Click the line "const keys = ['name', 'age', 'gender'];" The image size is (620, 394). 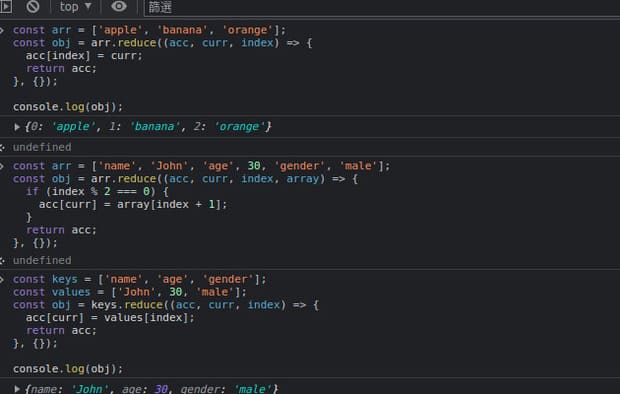pos(140,279)
